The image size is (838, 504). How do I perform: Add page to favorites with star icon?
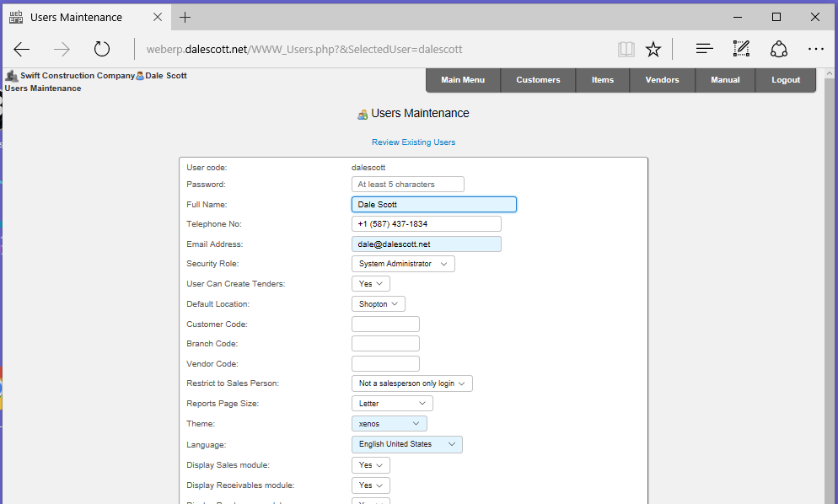pyautogui.click(x=653, y=49)
